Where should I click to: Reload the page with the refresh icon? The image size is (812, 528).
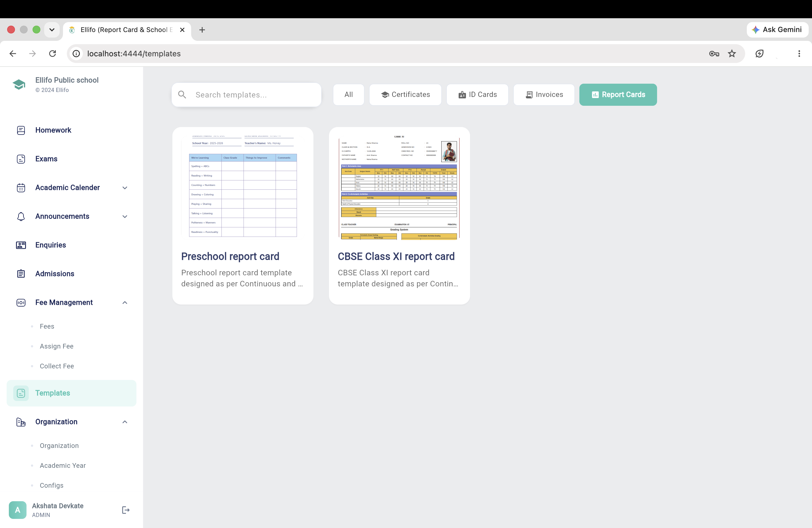pyautogui.click(x=52, y=54)
